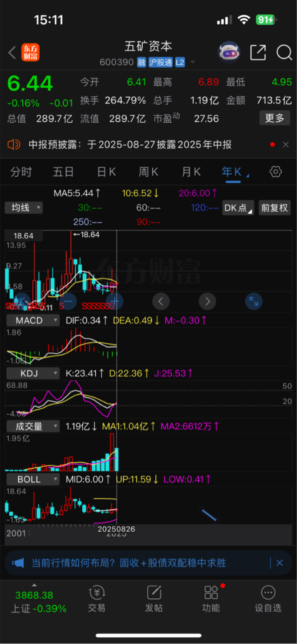Image resolution: width=297 pixels, height=644 pixels.
Task: Tap the 20250826 date marker
Action: tap(116, 529)
